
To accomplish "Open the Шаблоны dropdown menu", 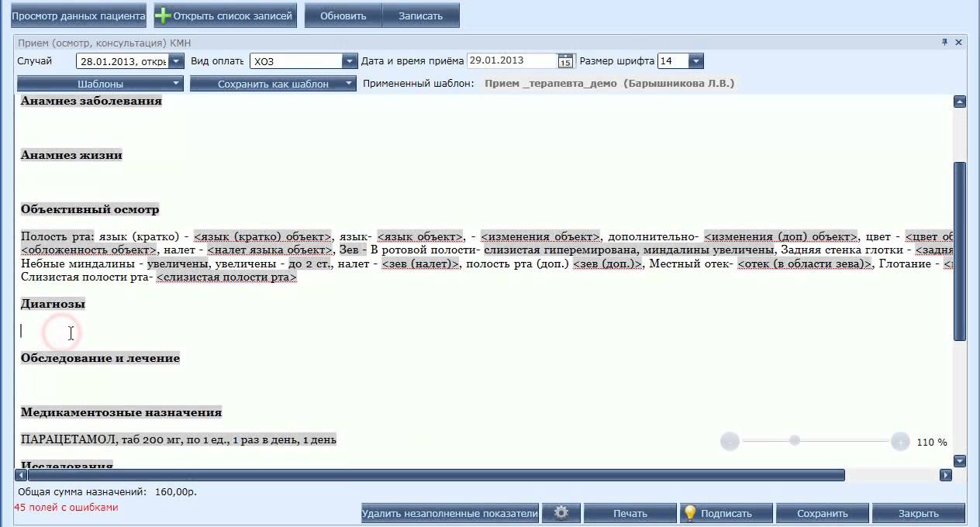I will coord(100,84).
